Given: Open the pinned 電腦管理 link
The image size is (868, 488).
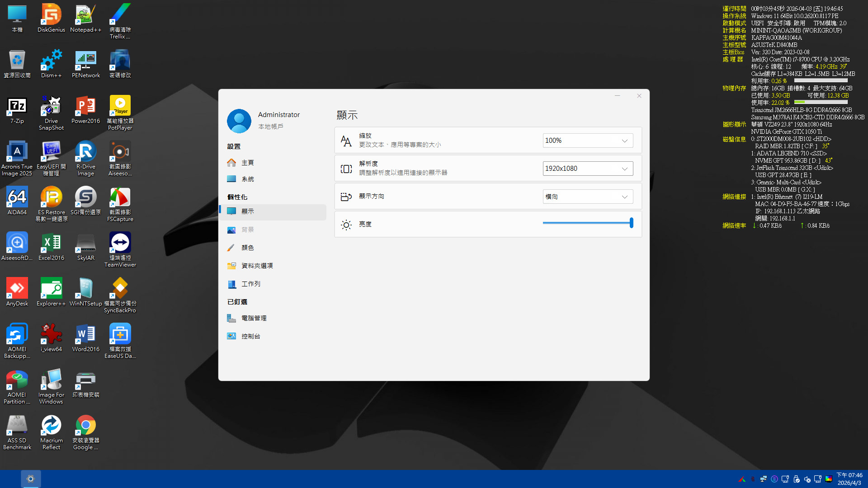Looking at the screenshot, I should click(x=254, y=318).
